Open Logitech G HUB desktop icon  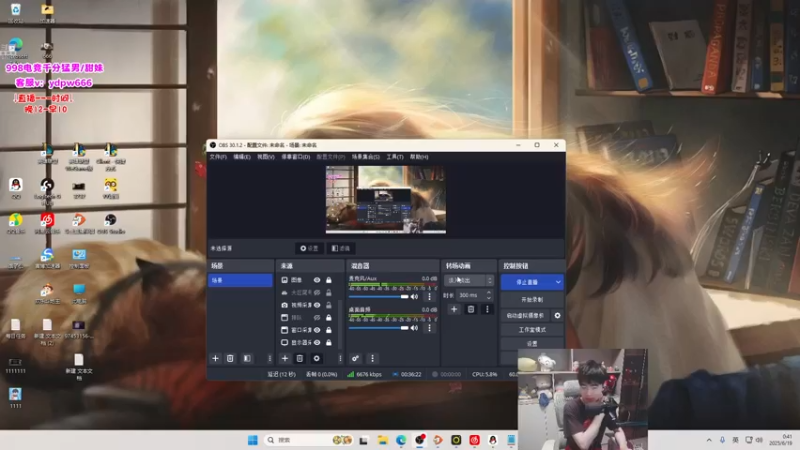tap(47, 189)
